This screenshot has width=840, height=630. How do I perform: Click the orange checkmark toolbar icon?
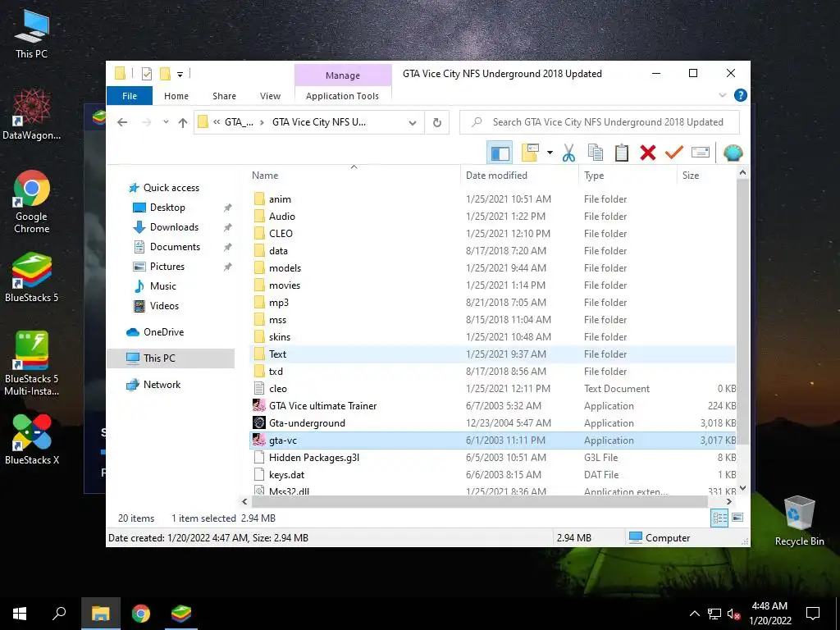[674, 153]
